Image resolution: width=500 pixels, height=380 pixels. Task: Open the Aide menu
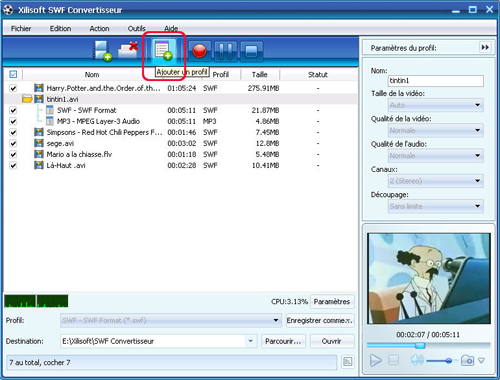click(171, 28)
